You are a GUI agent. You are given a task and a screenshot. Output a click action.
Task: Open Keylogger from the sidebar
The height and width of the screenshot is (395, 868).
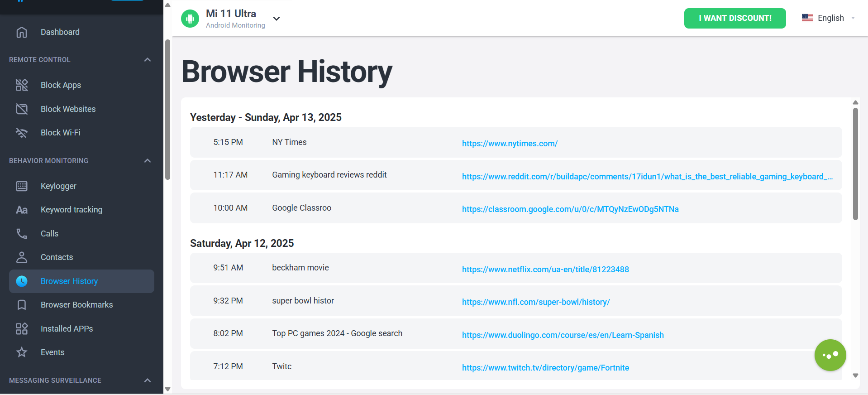point(58,186)
